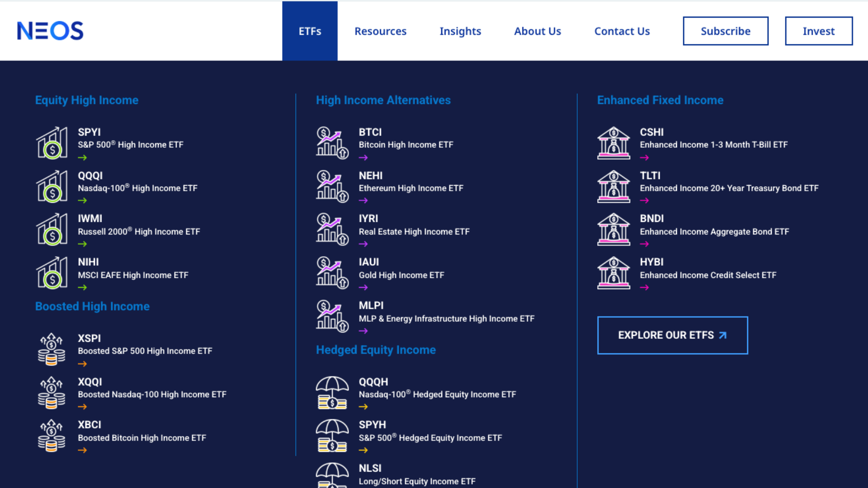
Task: Click the CSHI bank building icon
Action: click(x=613, y=143)
